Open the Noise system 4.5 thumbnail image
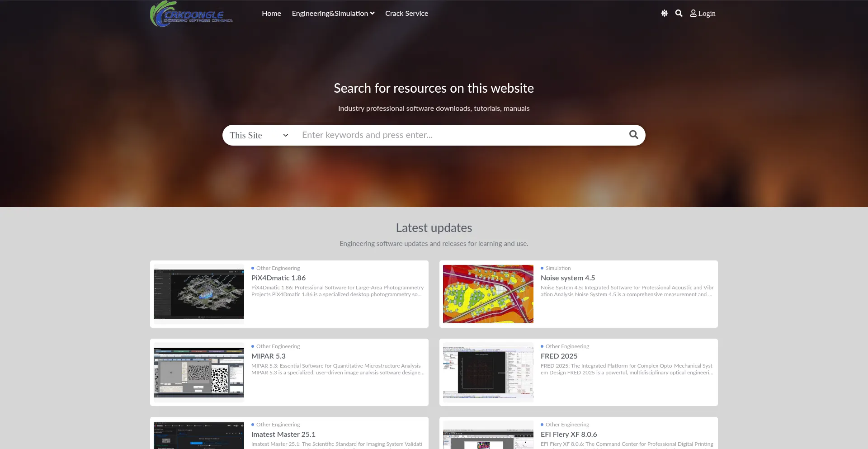The height and width of the screenshot is (449, 868). coord(488,294)
